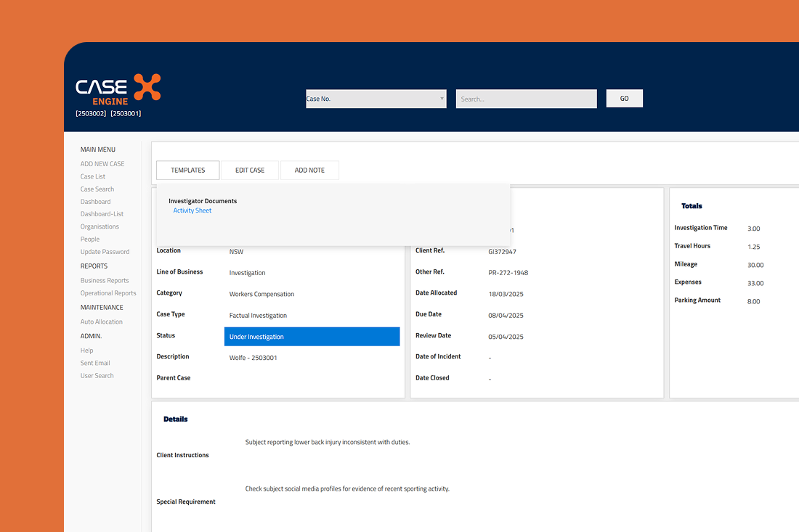Open recent case [2503002] link
This screenshot has width=799, height=532.
click(91, 113)
